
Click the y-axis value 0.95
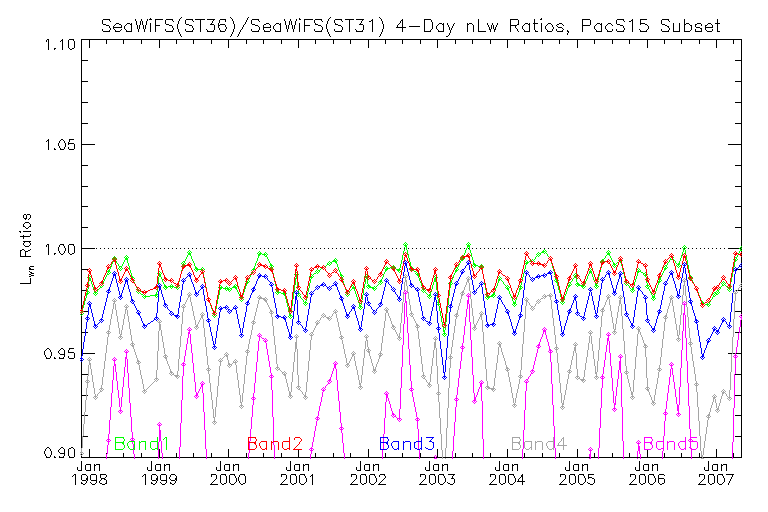[x=60, y=354]
